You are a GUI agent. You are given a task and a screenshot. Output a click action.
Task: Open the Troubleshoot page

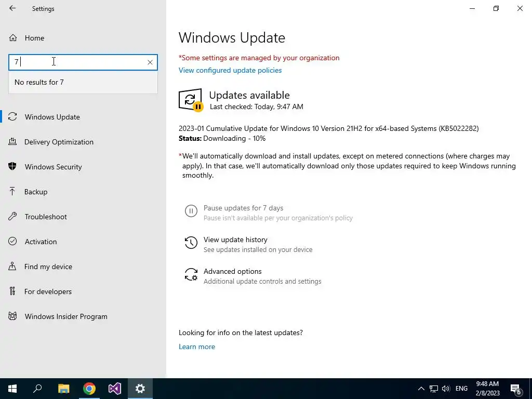[x=46, y=217]
